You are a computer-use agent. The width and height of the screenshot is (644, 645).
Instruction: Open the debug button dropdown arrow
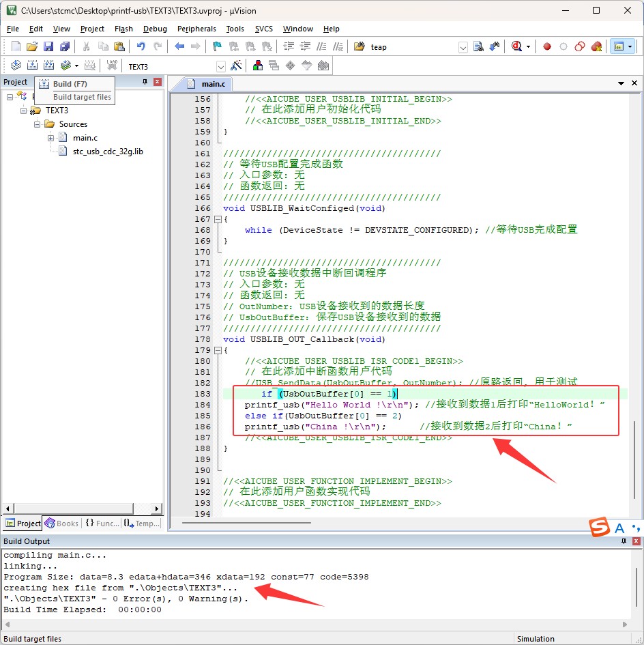click(528, 46)
